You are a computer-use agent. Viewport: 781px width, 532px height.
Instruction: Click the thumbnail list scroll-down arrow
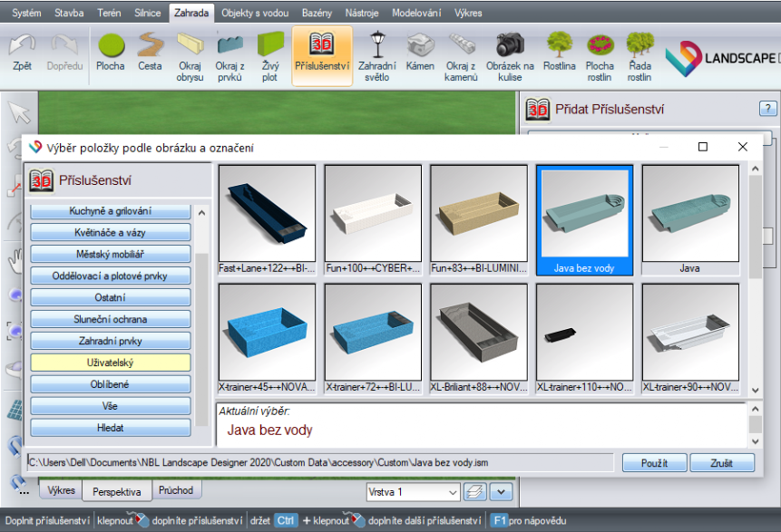tap(755, 391)
